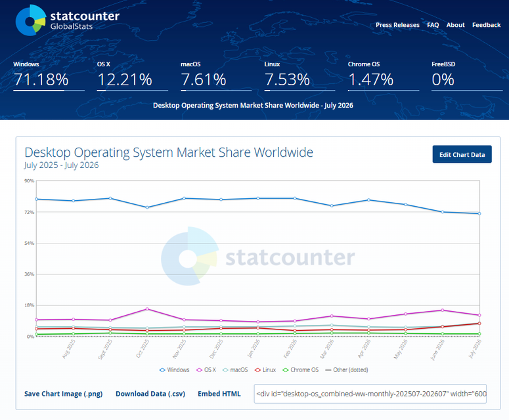This screenshot has height=420, width=509.
Task: Click the Chrome OS data point at July 2026
Action: tap(479, 334)
